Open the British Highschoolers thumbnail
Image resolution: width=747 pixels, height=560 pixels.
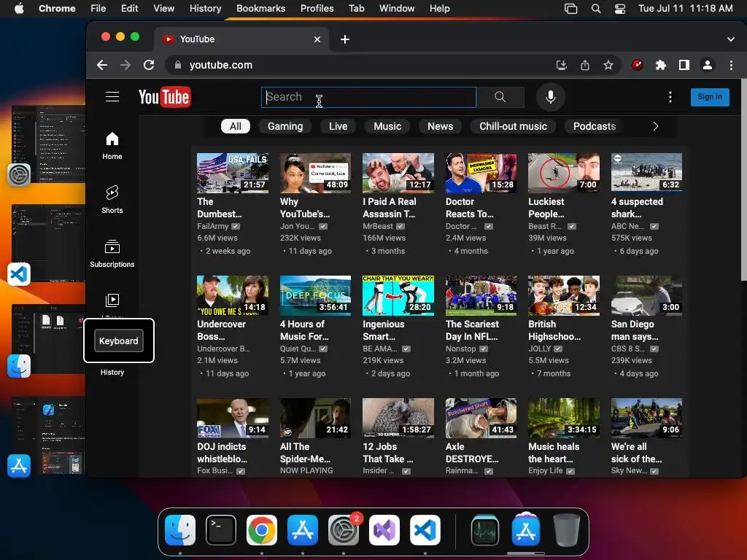point(564,295)
